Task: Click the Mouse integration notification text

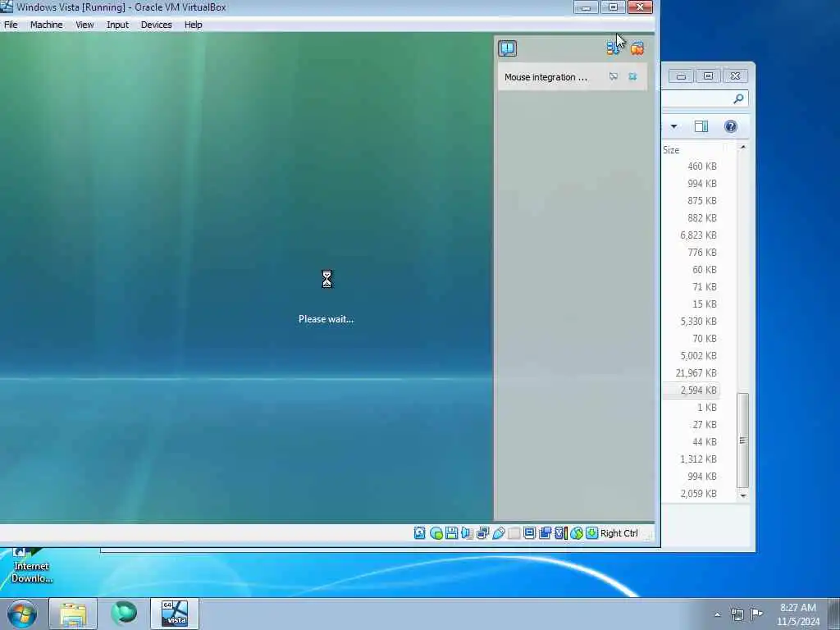Action: pyautogui.click(x=546, y=77)
